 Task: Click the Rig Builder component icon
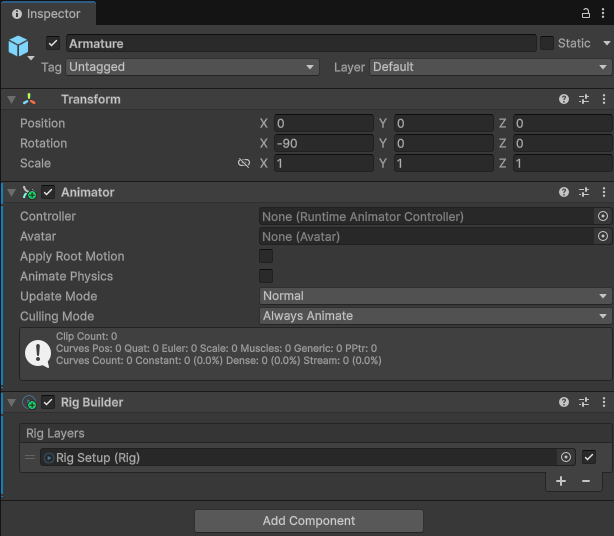point(29,402)
